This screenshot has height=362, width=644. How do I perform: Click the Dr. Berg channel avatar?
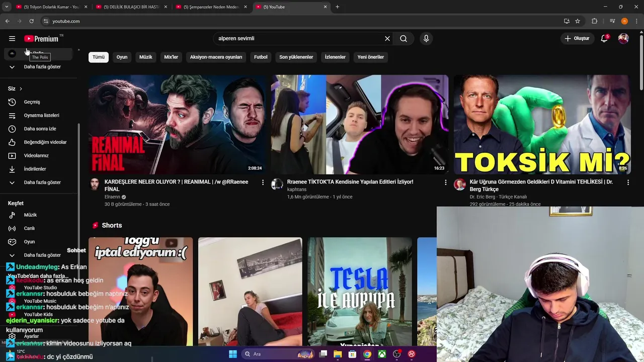point(460,184)
